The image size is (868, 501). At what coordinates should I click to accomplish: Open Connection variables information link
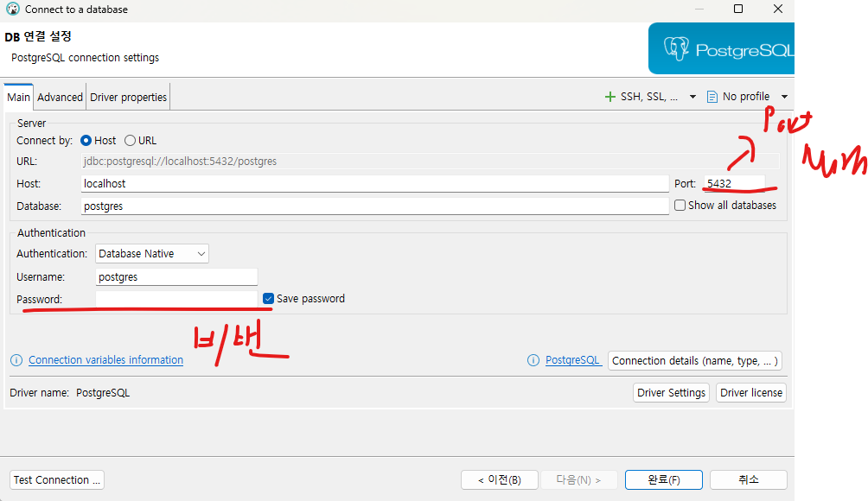click(105, 360)
